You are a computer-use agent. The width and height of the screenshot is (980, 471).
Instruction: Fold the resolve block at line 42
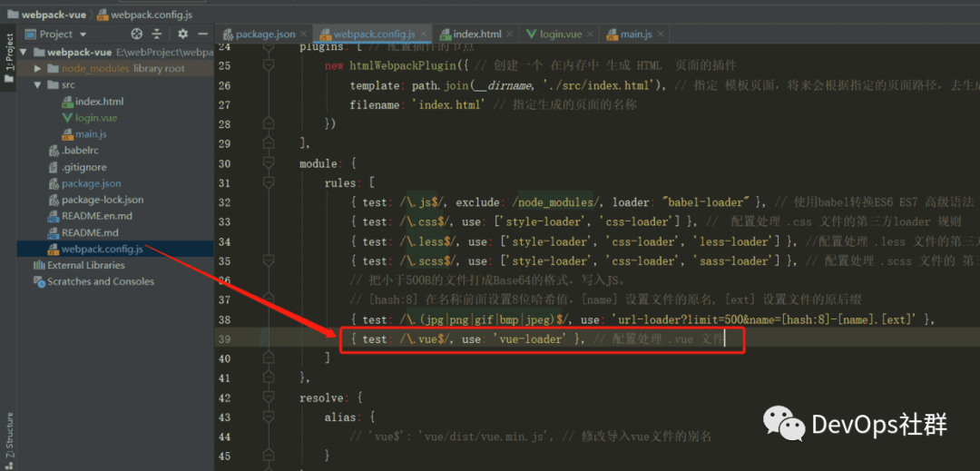(x=269, y=397)
